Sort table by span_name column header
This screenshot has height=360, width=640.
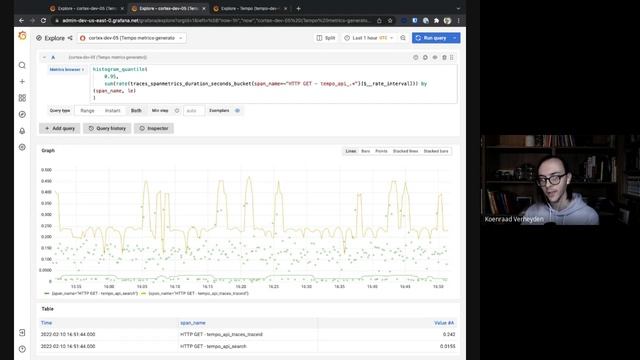pyautogui.click(x=193, y=323)
